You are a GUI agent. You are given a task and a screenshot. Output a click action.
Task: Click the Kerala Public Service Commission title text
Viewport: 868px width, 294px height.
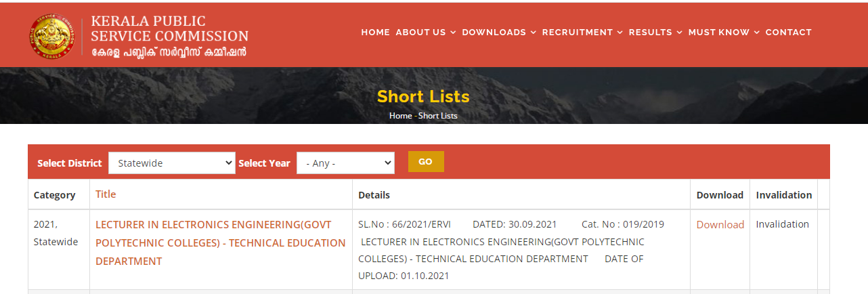tap(169, 28)
